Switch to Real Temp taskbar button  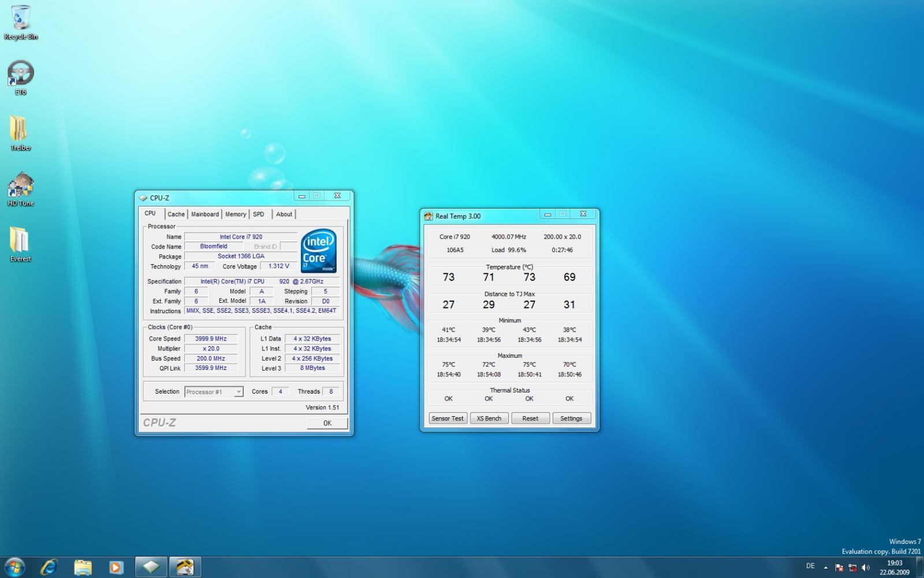point(185,568)
